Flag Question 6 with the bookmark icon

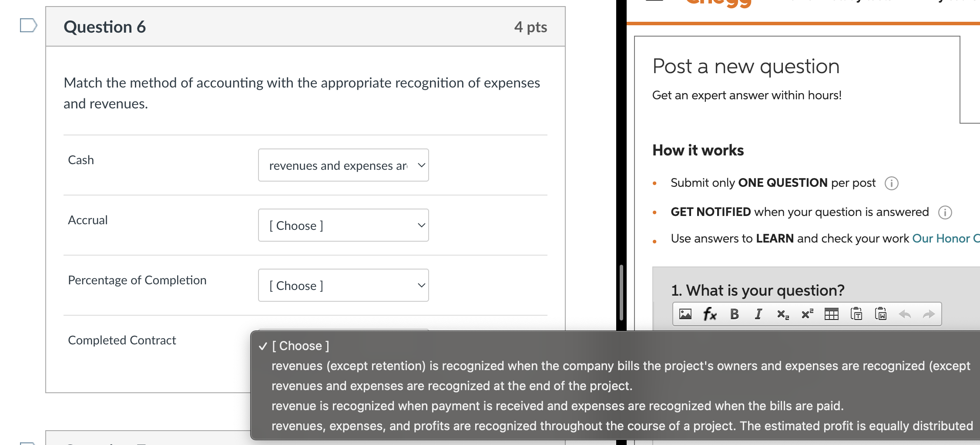tap(28, 25)
